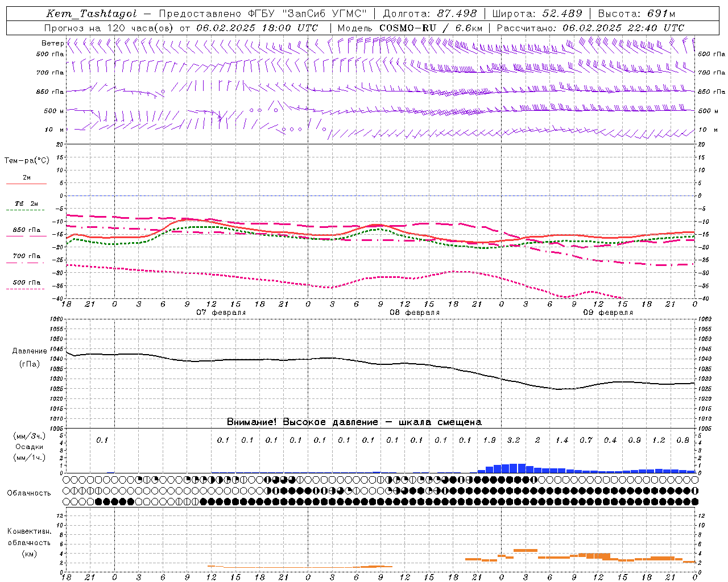Select the date label 07 февраля
This screenshot has width=728, height=582.
(x=221, y=313)
